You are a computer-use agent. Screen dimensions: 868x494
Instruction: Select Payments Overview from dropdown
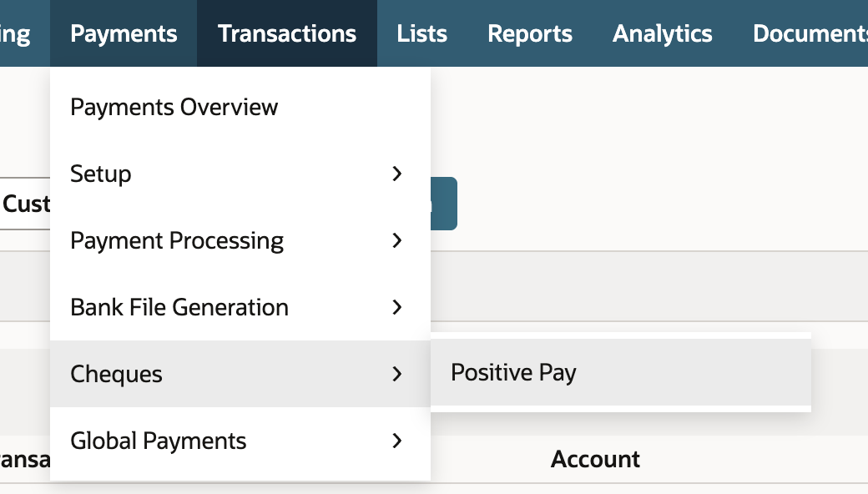pos(240,107)
